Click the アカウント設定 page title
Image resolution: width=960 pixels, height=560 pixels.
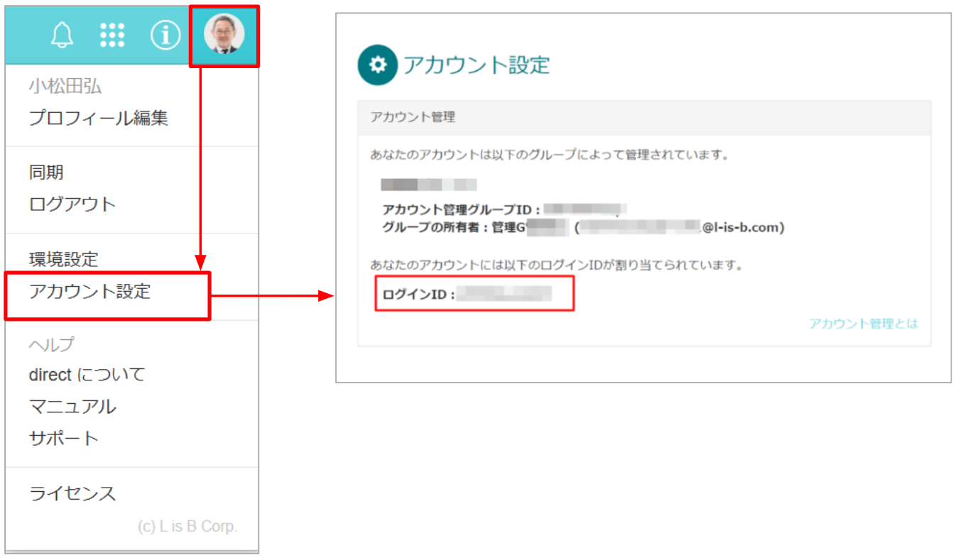476,65
